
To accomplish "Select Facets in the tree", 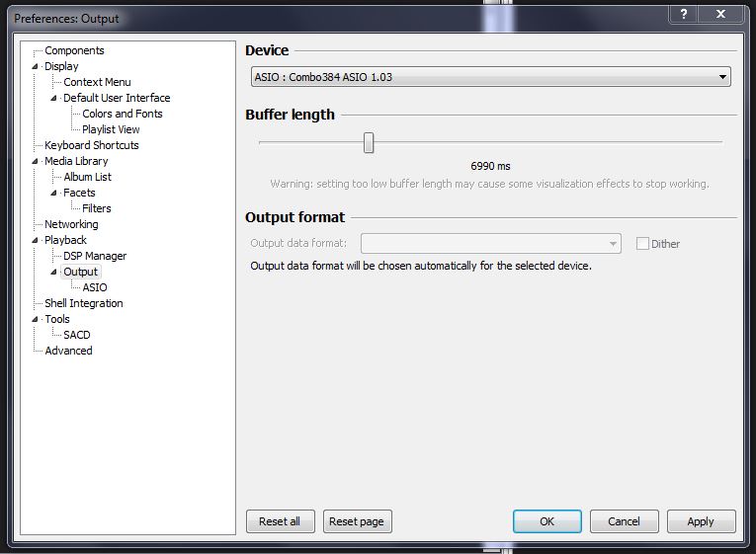I will point(79,194).
